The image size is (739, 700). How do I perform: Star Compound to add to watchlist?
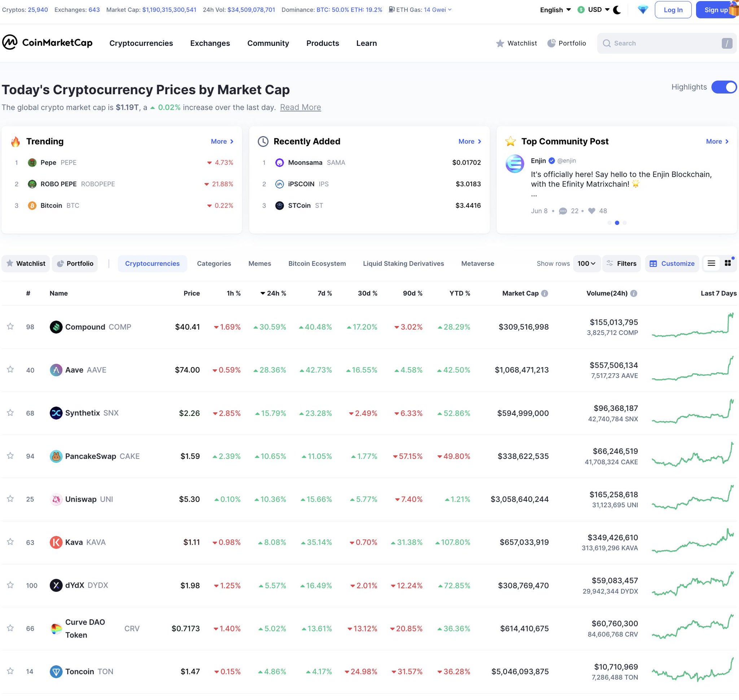[10, 326]
